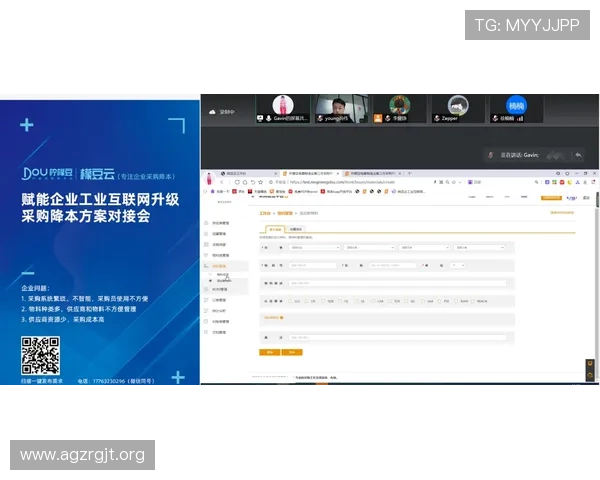
Task: Click the lower dark floating button on the page's right edge
Action: 590,375
